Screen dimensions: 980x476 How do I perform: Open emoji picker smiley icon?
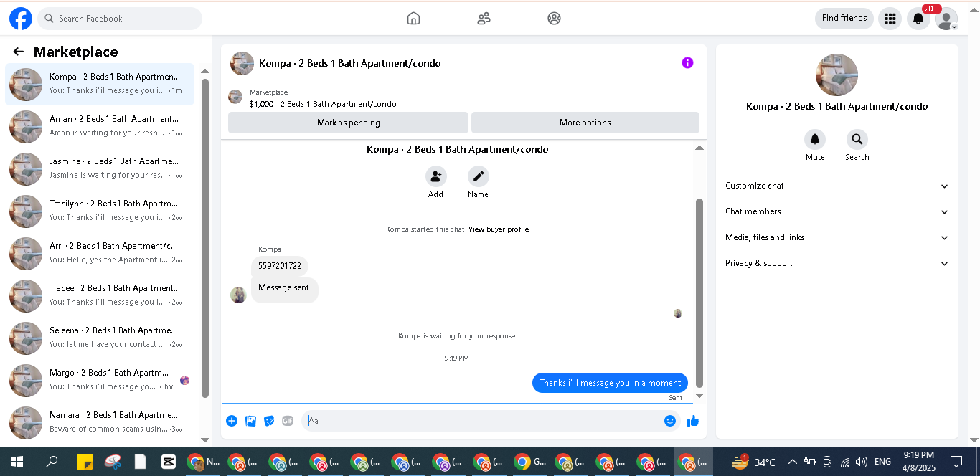670,421
